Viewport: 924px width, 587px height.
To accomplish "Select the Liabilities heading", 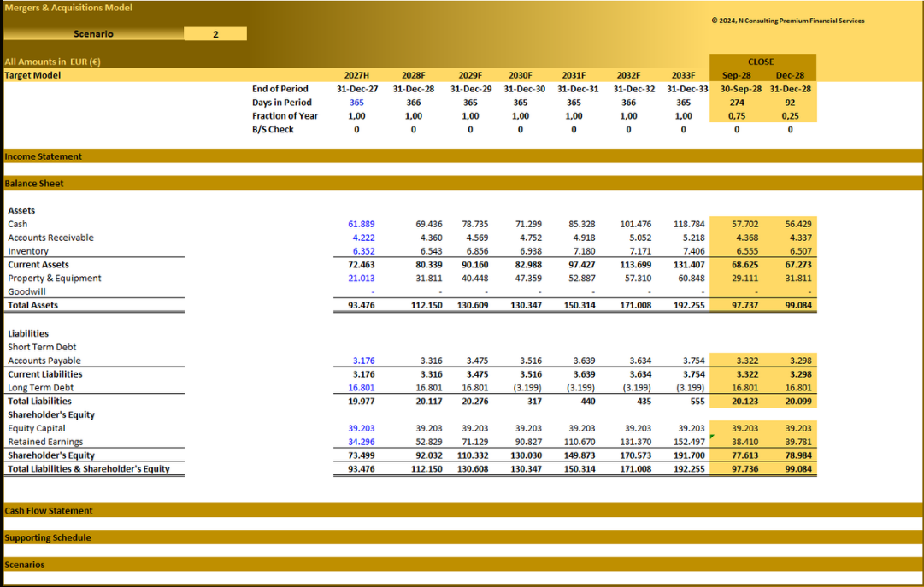I will 27,333.
